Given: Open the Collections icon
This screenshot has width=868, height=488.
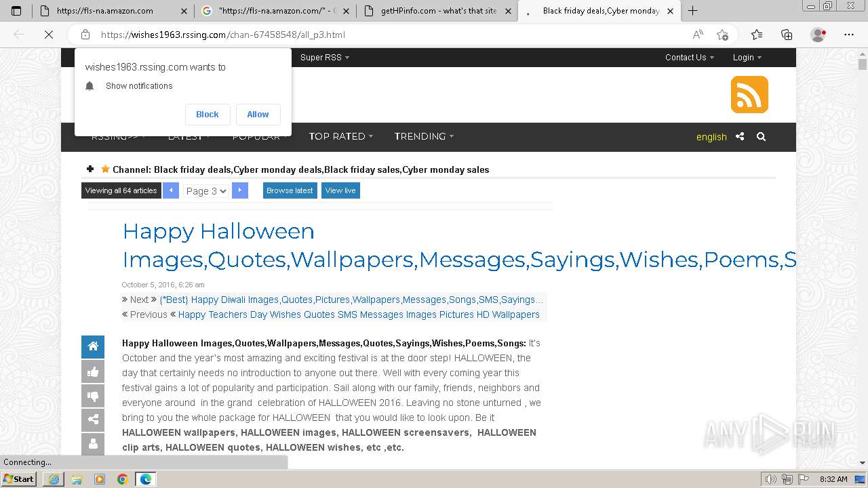Looking at the screenshot, I should coord(787,35).
